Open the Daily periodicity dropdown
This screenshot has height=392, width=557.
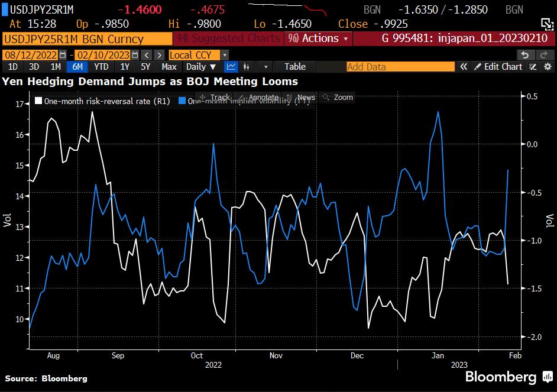click(201, 67)
